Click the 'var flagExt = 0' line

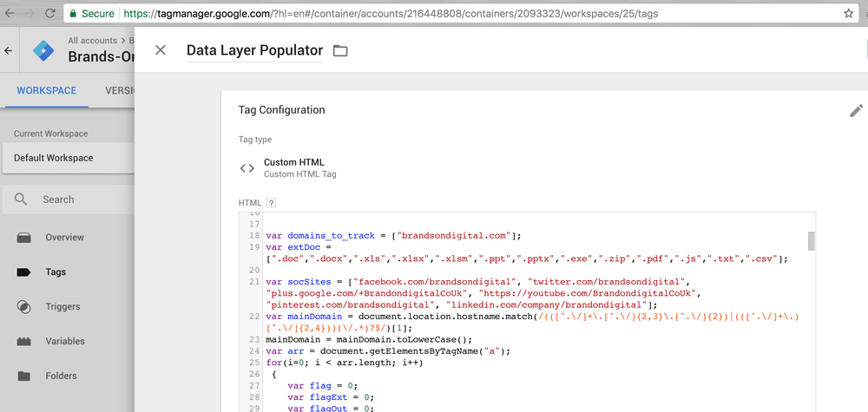coord(331,397)
